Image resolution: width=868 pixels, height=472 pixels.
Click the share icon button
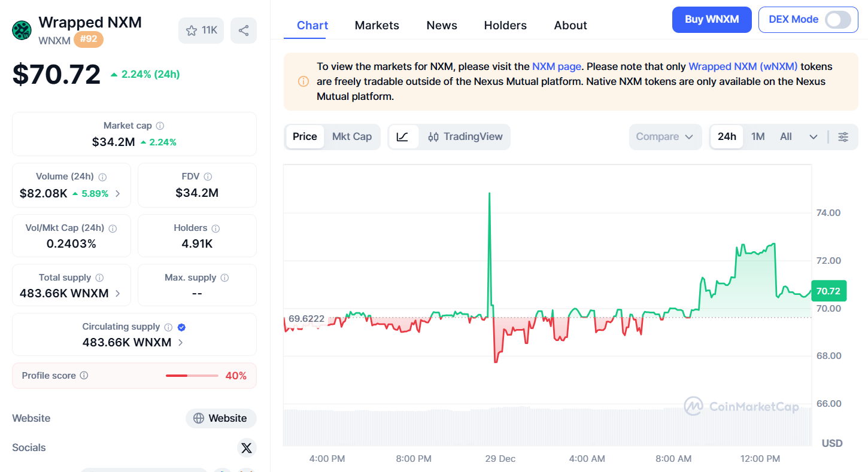point(244,31)
